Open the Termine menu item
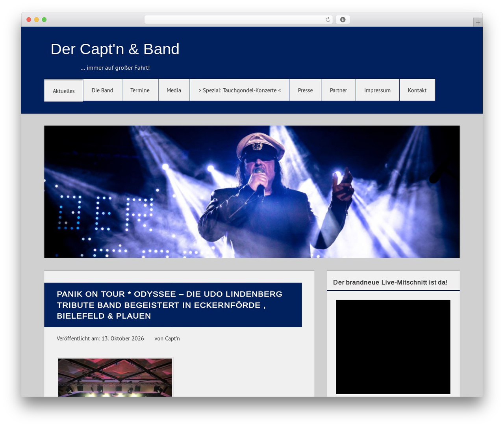 pyautogui.click(x=140, y=90)
